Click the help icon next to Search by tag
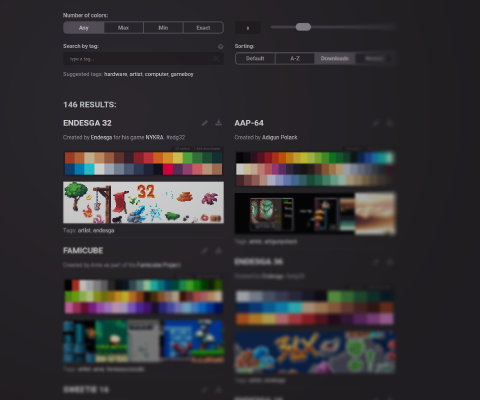 [x=220, y=47]
